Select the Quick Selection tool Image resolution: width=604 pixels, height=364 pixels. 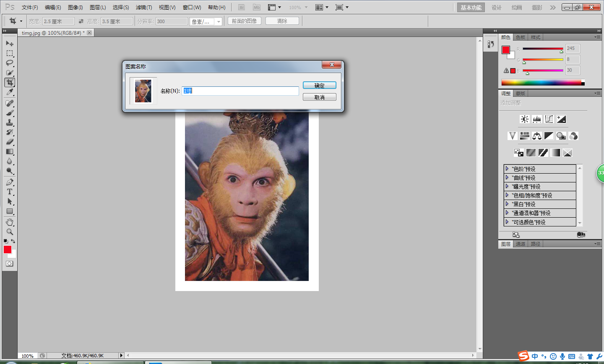pos(10,73)
